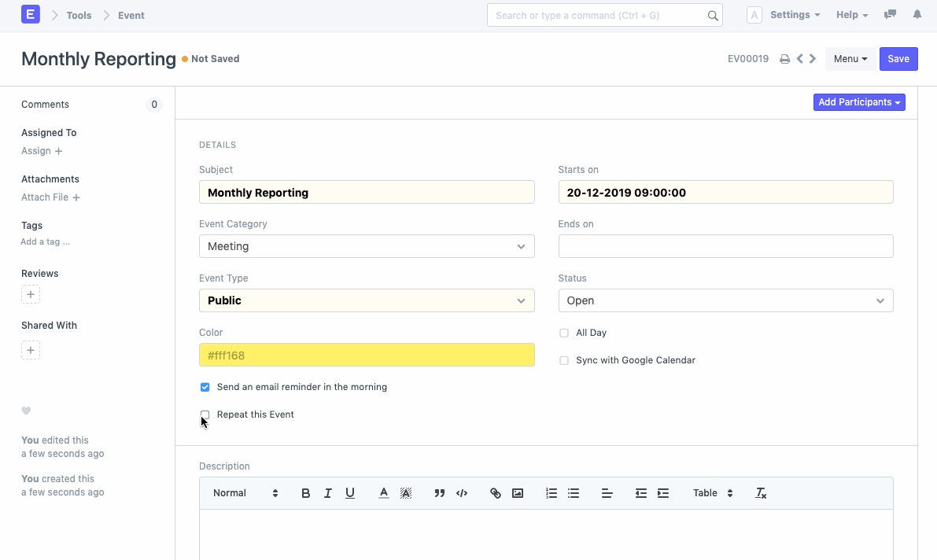Image resolution: width=937 pixels, height=560 pixels.
Task: Open the Event Category dropdown
Action: [x=367, y=246]
